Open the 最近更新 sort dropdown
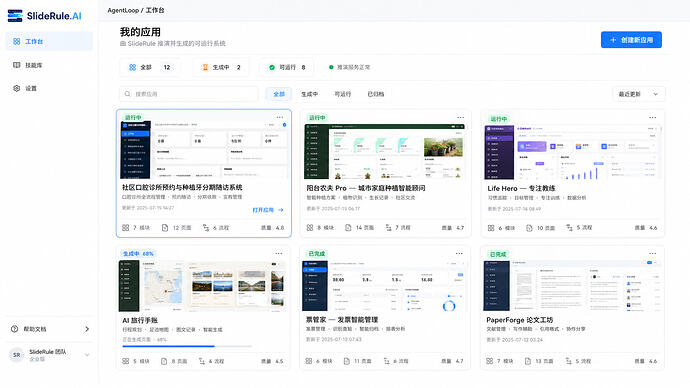The width and height of the screenshot is (690, 388). click(639, 94)
